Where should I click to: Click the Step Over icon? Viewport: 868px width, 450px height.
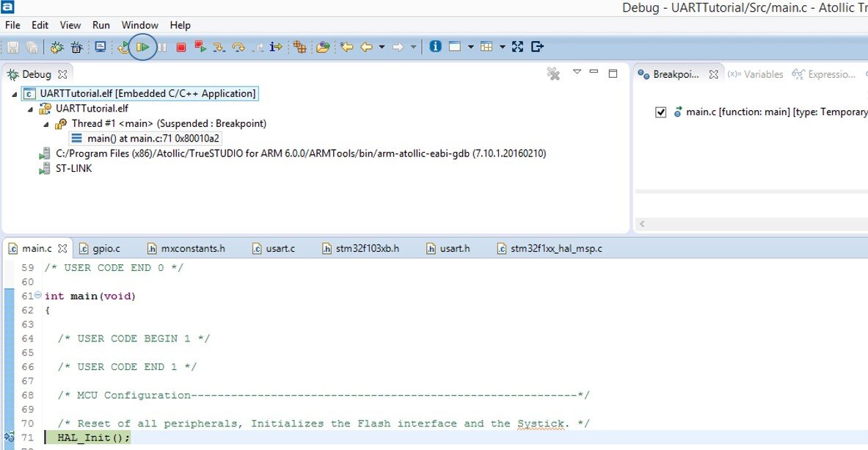(x=238, y=47)
